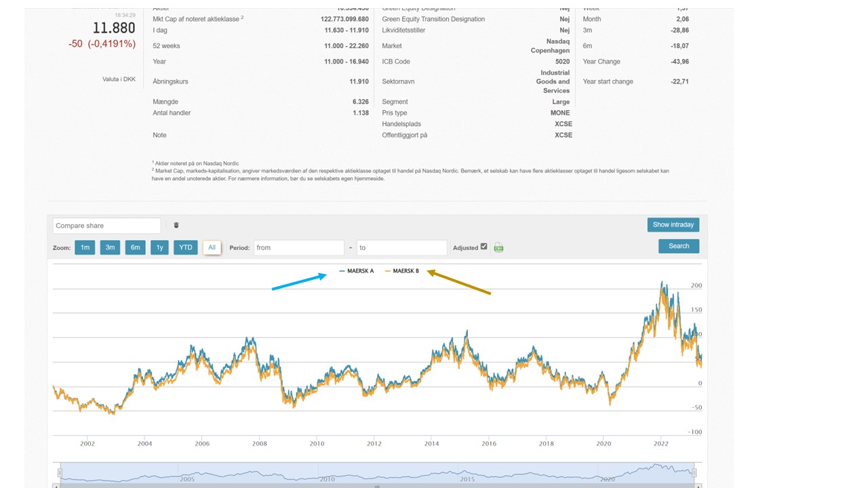Screen dimensions: 868x488
Task: Click the footnote 'Aktier noteret på on Nasdaq Nordic'
Action: (197, 163)
